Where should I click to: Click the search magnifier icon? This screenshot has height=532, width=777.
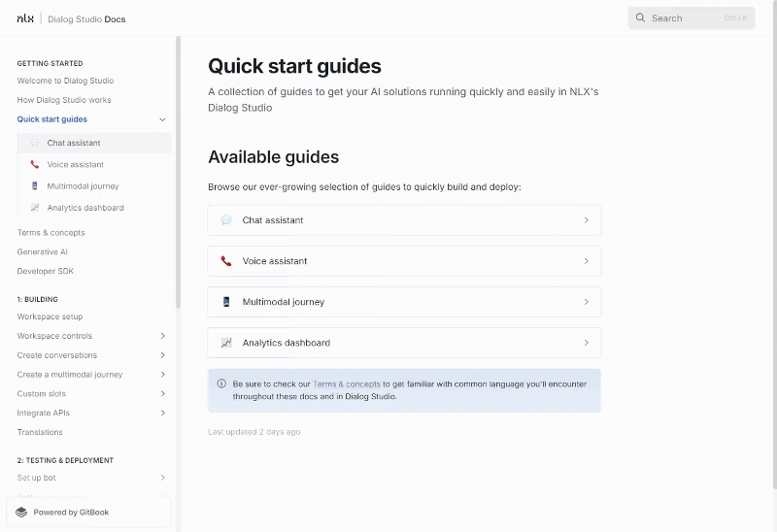(x=640, y=17)
